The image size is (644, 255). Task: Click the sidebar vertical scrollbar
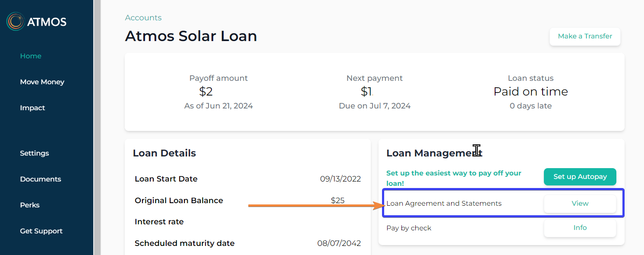click(x=97, y=127)
